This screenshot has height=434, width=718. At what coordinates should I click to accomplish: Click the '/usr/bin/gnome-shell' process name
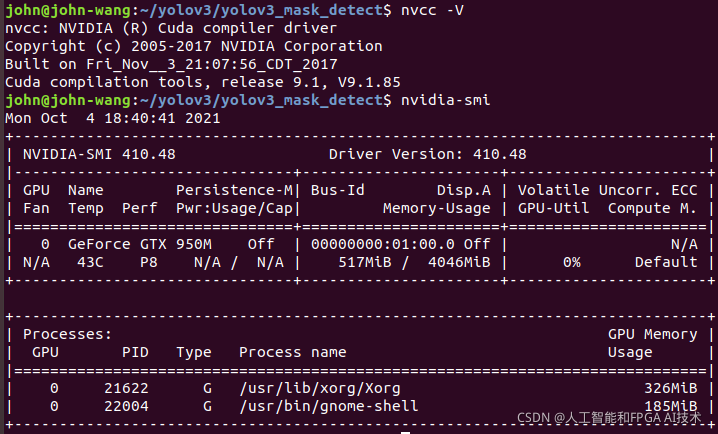coord(329,406)
